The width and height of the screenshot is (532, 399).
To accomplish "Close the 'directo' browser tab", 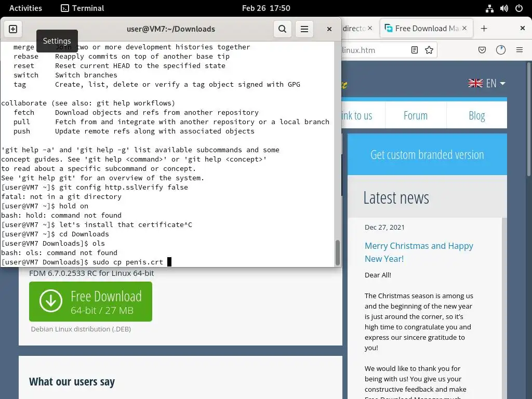I will click(x=370, y=28).
